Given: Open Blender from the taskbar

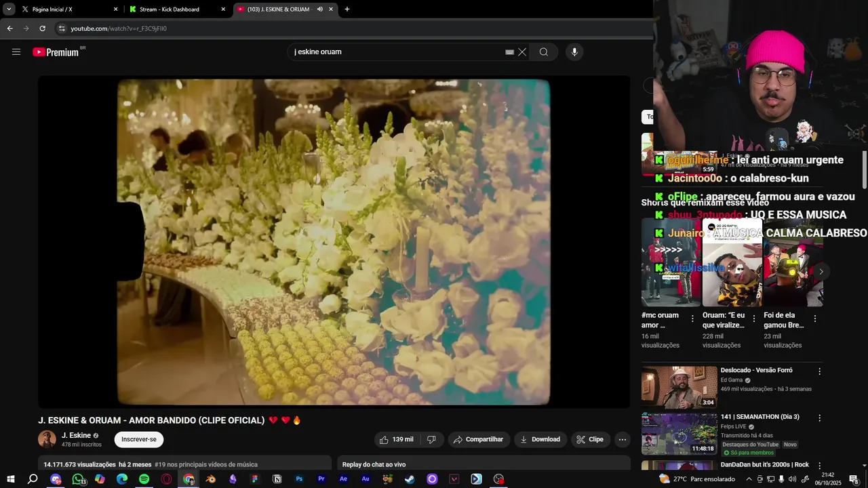Looking at the screenshot, I should (211, 479).
